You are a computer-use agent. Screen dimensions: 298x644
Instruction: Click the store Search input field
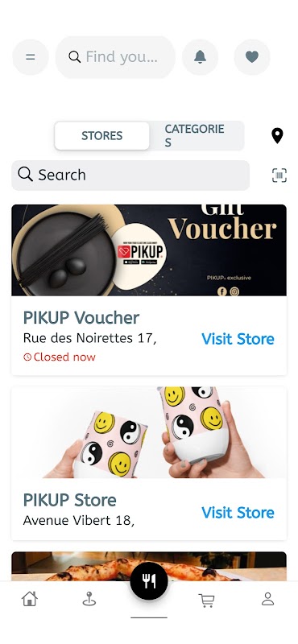coord(130,175)
